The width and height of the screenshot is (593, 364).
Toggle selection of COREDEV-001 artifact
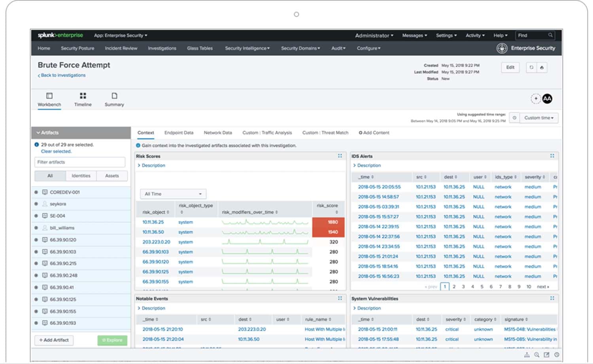pos(36,192)
